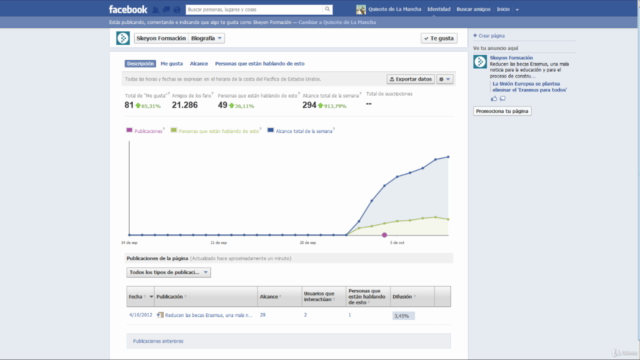Sort by the Difusión column header
640x360 pixels.
[412, 297]
